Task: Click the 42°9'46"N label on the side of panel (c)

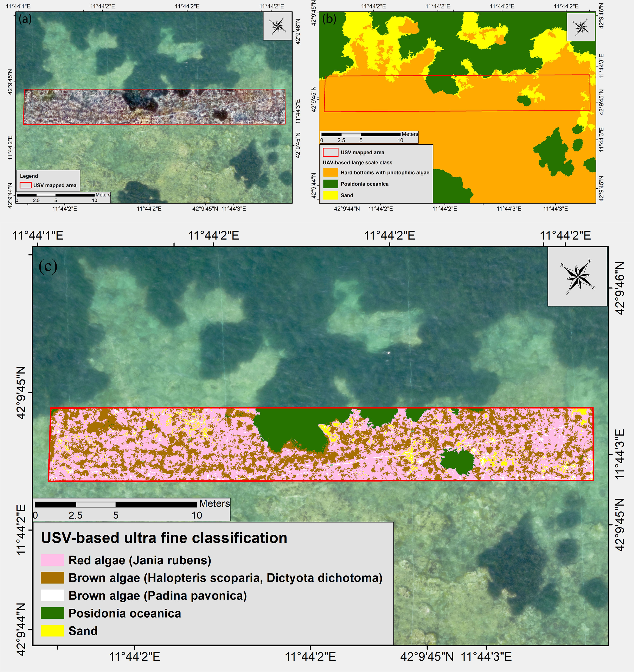Action: click(620, 288)
